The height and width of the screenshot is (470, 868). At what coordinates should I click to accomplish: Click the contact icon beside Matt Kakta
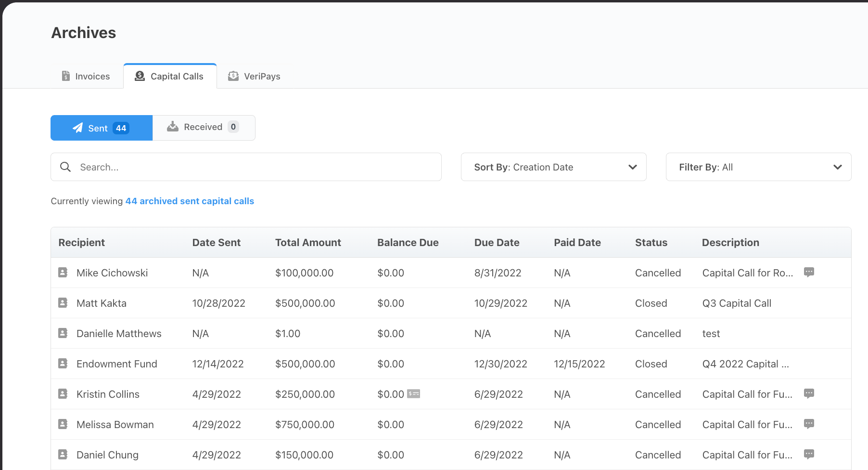pos(63,303)
